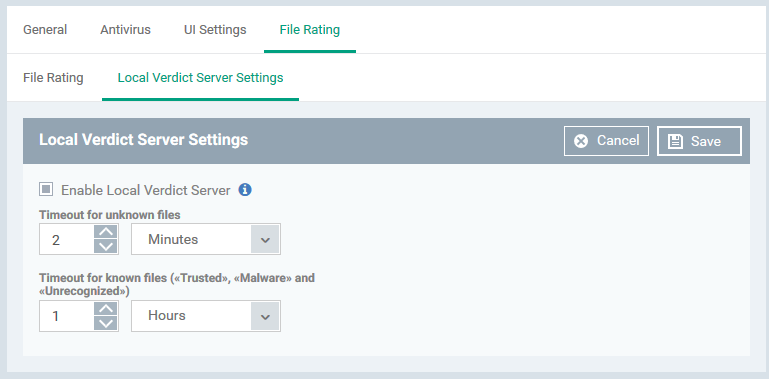The width and height of the screenshot is (769, 379).
Task: Increase the known files timeout value
Action: pos(106,308)
